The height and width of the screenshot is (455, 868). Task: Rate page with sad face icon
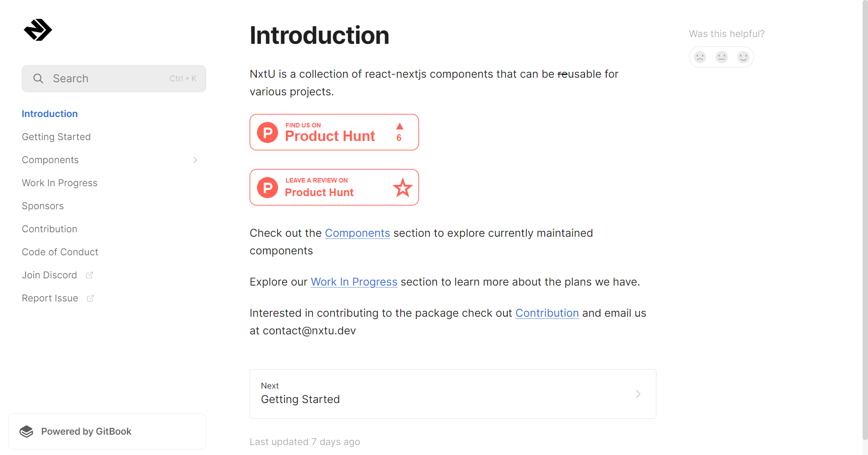[700, 57]
